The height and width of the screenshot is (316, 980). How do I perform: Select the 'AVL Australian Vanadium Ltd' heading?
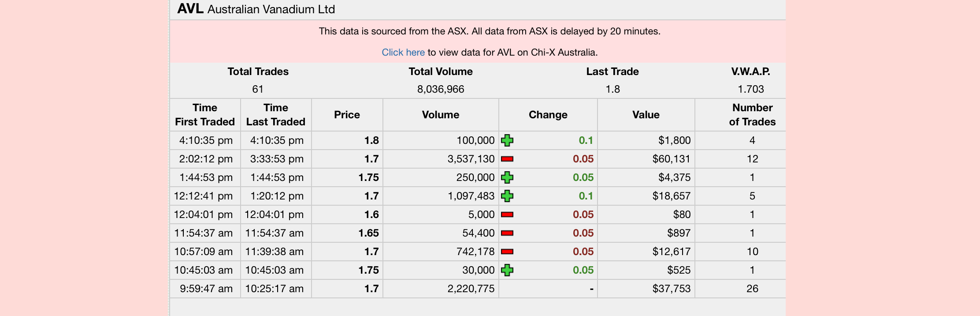tap(256, 9)
